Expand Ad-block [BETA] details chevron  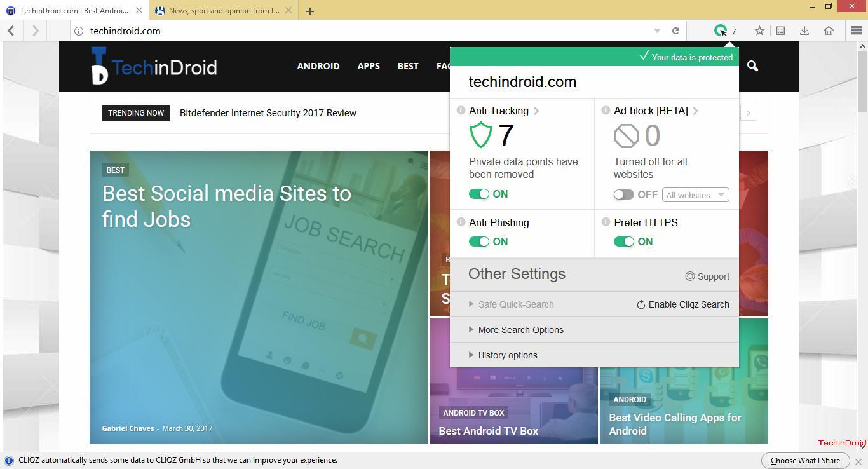point(696,111)
